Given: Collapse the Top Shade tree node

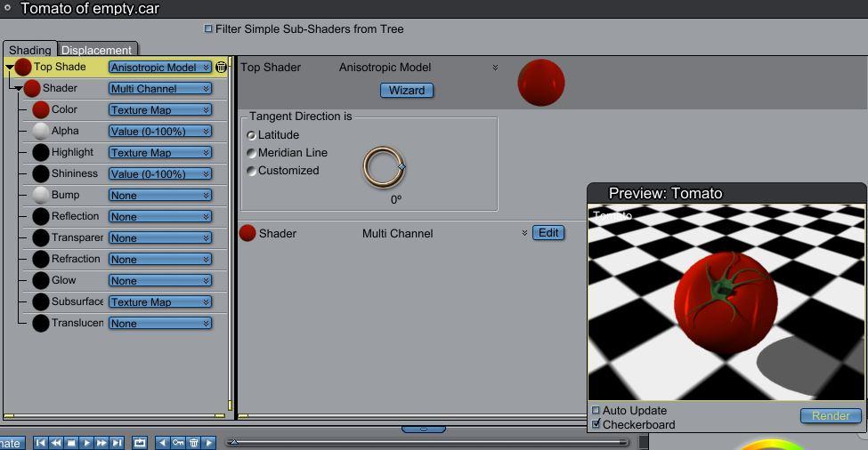Looking at the screenshot, I should coord(9,68).
